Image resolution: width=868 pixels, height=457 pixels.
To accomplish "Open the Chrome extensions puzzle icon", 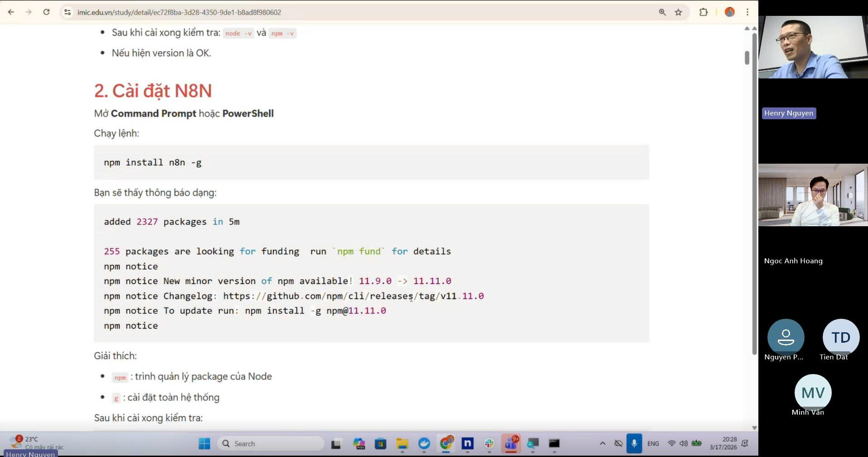I will tap(703, 12).
